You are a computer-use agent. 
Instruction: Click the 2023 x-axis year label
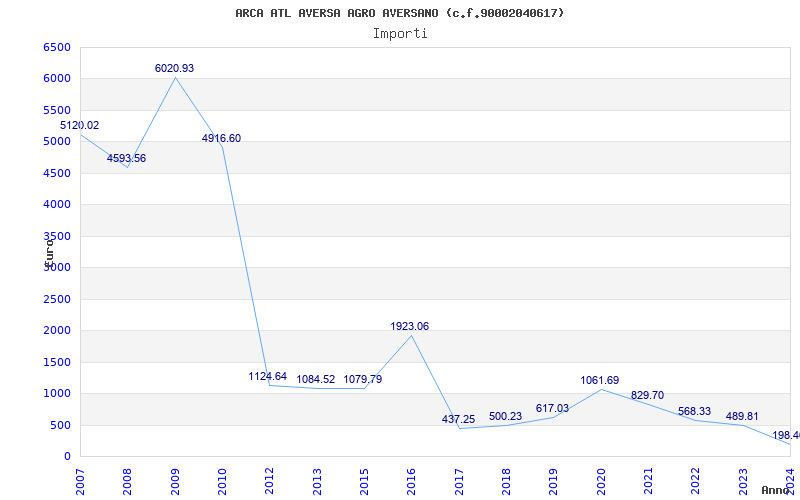743,482
